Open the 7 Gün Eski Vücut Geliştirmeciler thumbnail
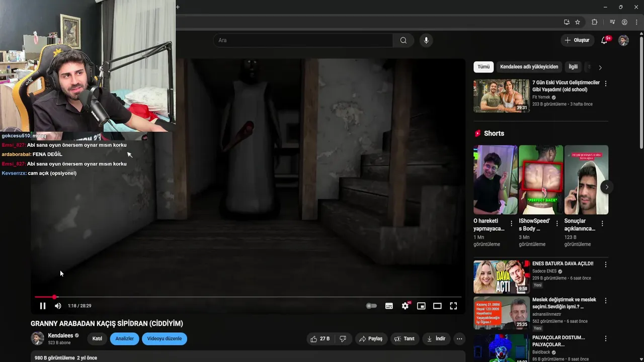This screenshot has width=644, height=362. click(x=501, y=96)
